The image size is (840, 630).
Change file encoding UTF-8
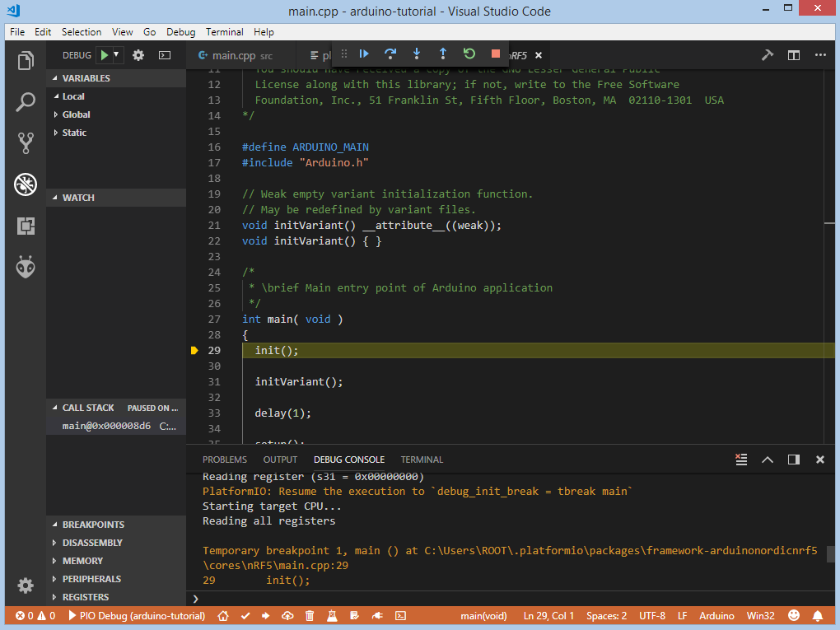652,616
